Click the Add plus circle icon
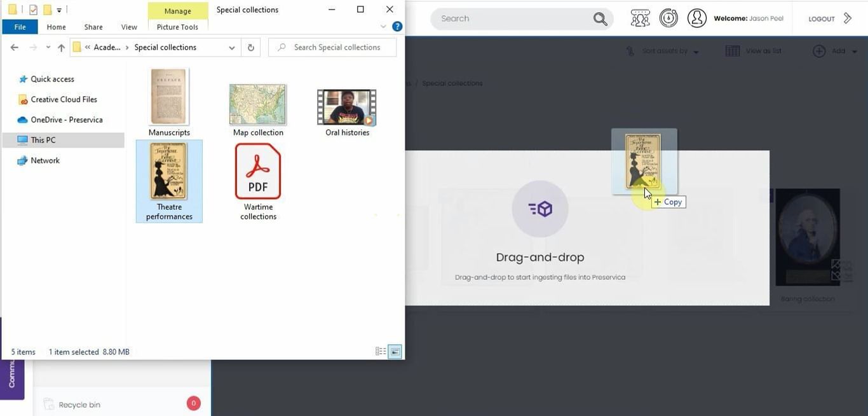Viewport: 868px width, 416px height. pos(819,51)
